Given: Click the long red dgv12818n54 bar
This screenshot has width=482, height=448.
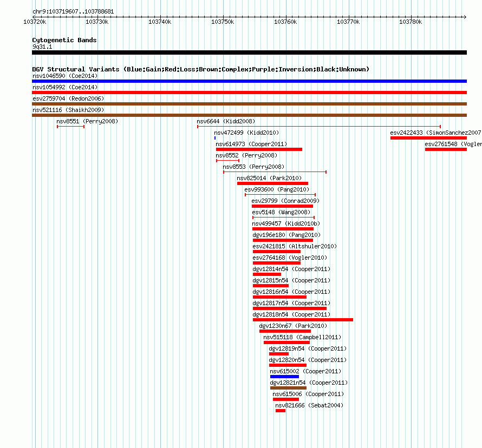Looking at the screenshot, I should point(303,320).
